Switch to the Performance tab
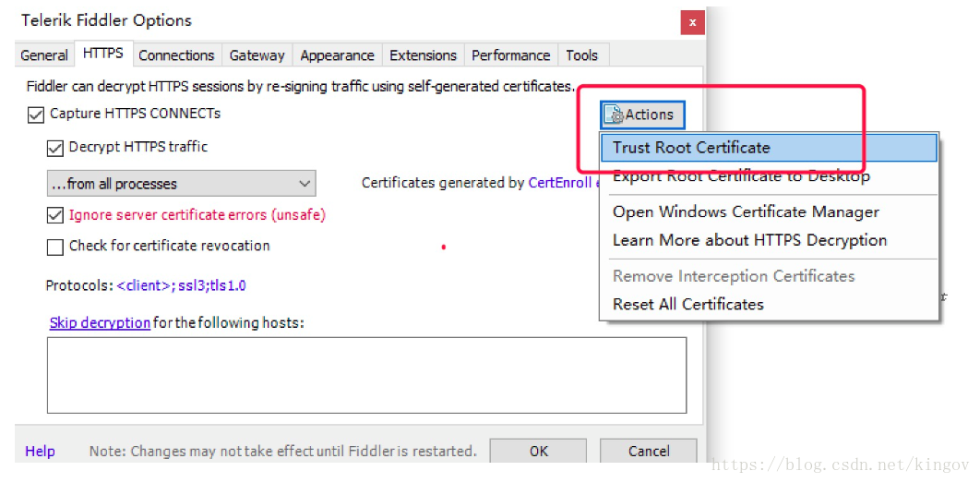The width and height of the screenshot is (980, 483). pyautogui.click(x=510, y=55)
